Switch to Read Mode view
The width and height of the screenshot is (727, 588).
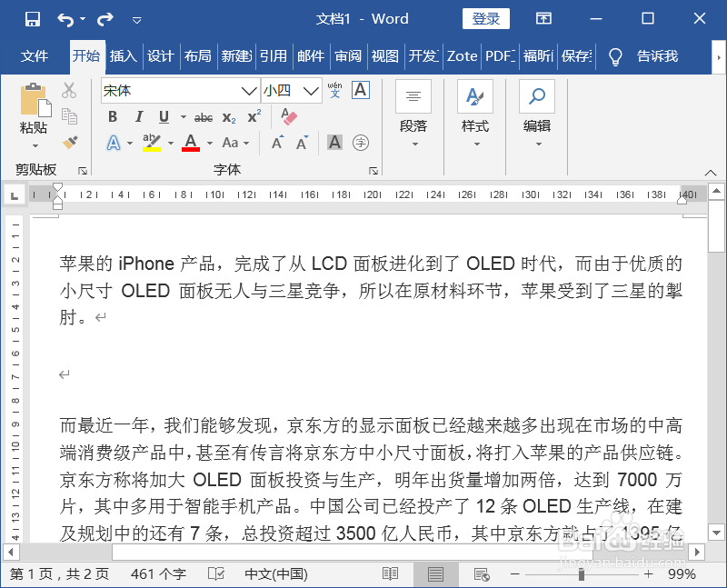point(390,573)
